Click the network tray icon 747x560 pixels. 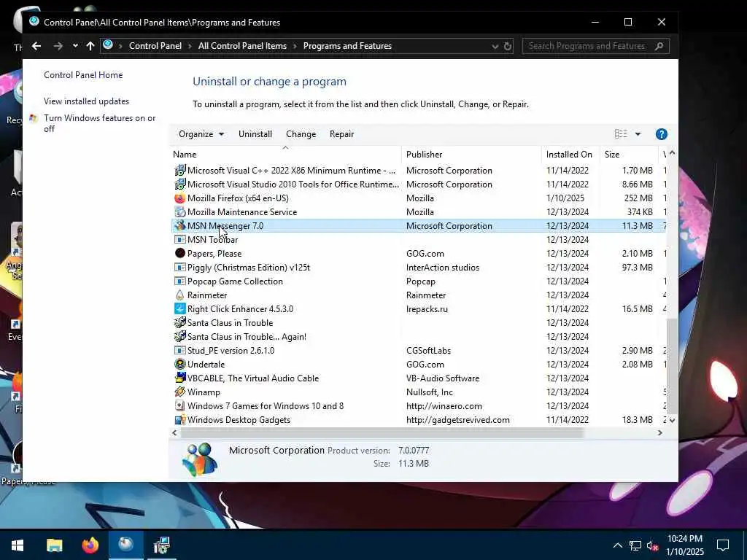click(x=635, y=545)
